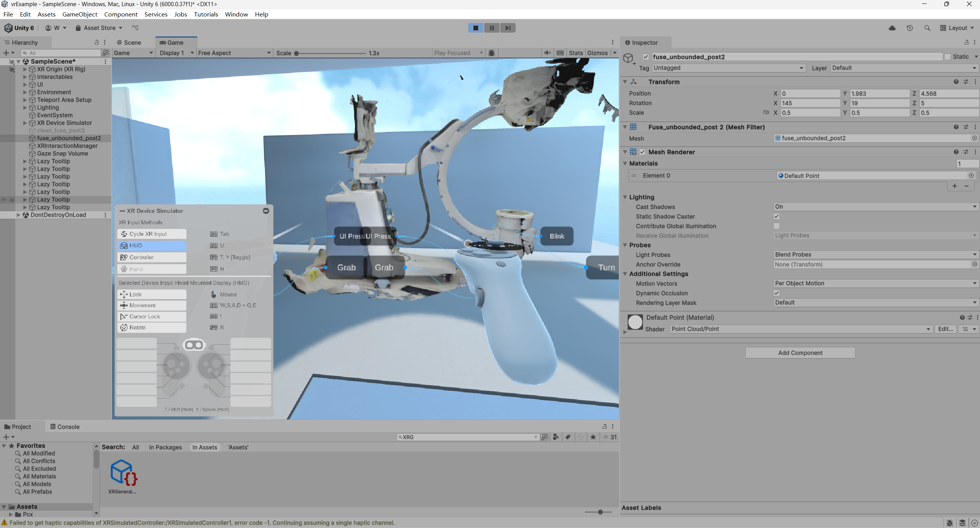The height and width of the screenshot is (528, 980).
Task: Stop play mode with the Play button
Action: (475, 28)
